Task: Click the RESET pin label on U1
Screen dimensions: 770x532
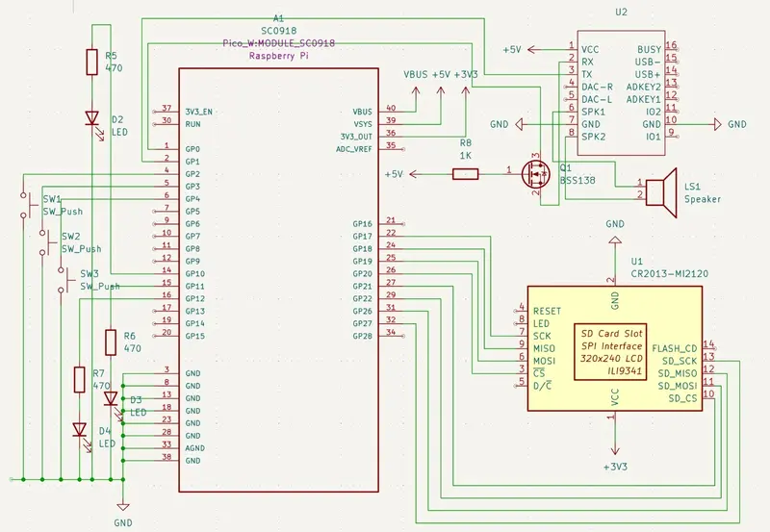Action: pyautogui.click(x=547, y=311)
